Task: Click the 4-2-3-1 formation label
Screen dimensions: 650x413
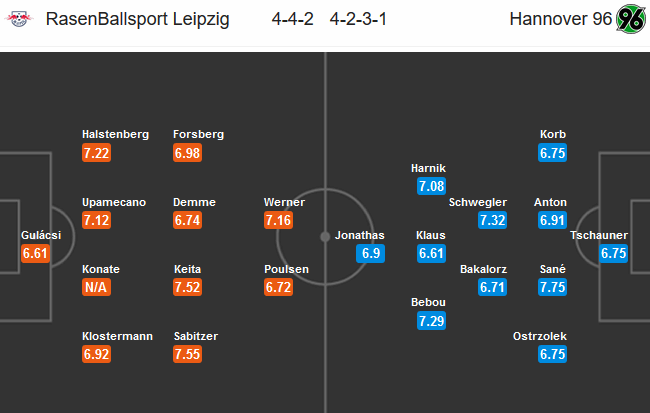Action: [358, 19]
